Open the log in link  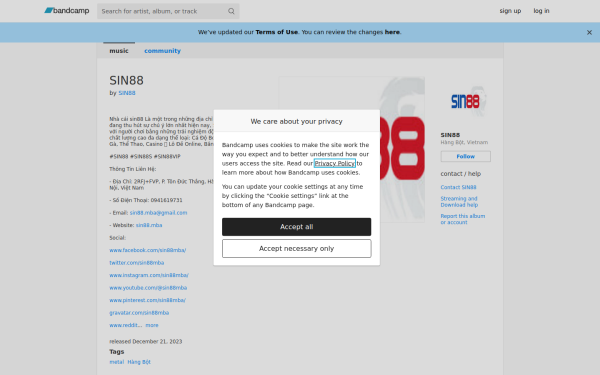click(541, 11)
